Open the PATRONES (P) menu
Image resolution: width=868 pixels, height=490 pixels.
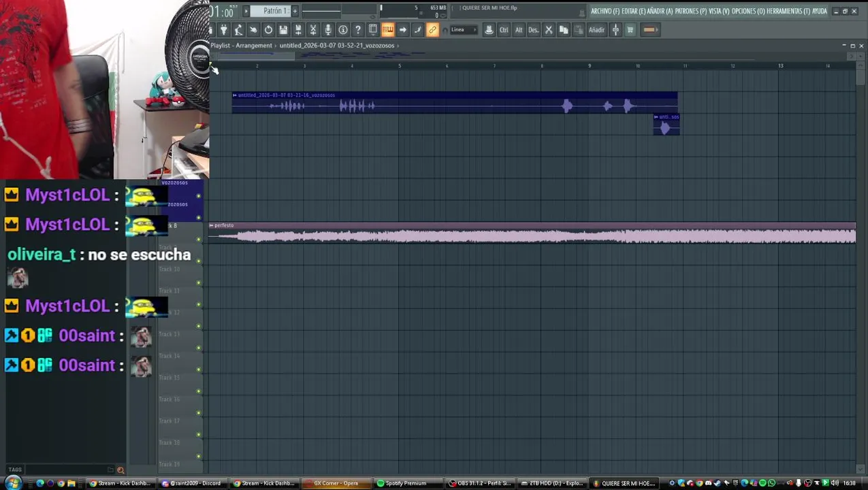[x=691, y=11]
